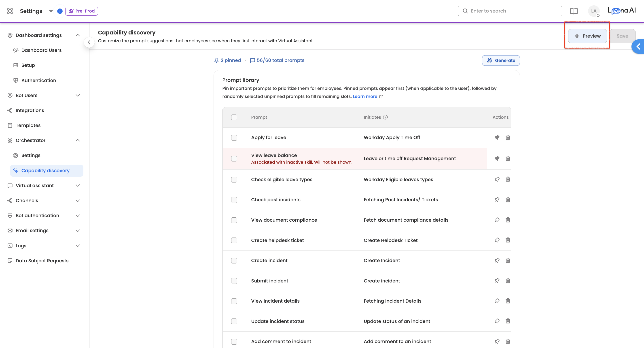Image resolution: width=644 pixels, height=348 pixels.
Task: Check the select-all prompts checkbox
Action: tap(234, 117)
